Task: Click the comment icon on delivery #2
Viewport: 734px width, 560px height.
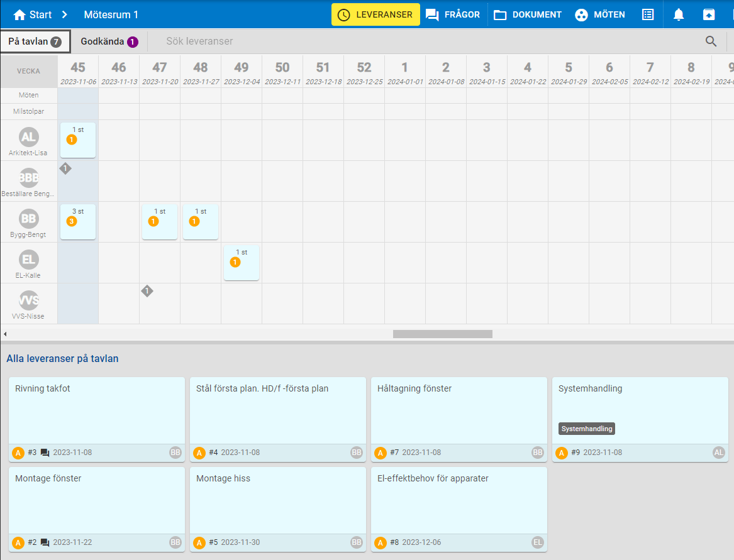Action: 45,542
